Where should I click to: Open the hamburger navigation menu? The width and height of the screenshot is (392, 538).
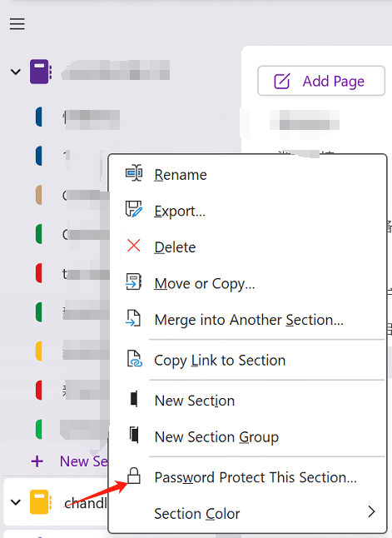click(17, 24)
